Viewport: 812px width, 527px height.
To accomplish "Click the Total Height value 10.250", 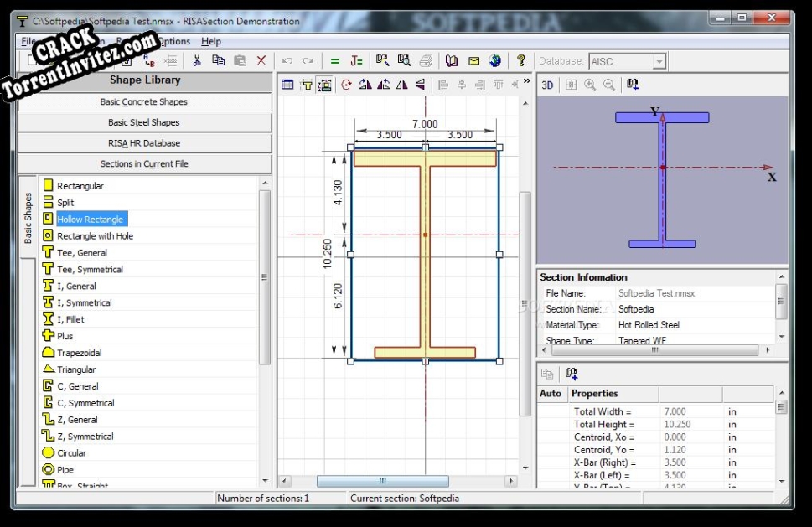I will pyautogui.click(x=677, y=425).
